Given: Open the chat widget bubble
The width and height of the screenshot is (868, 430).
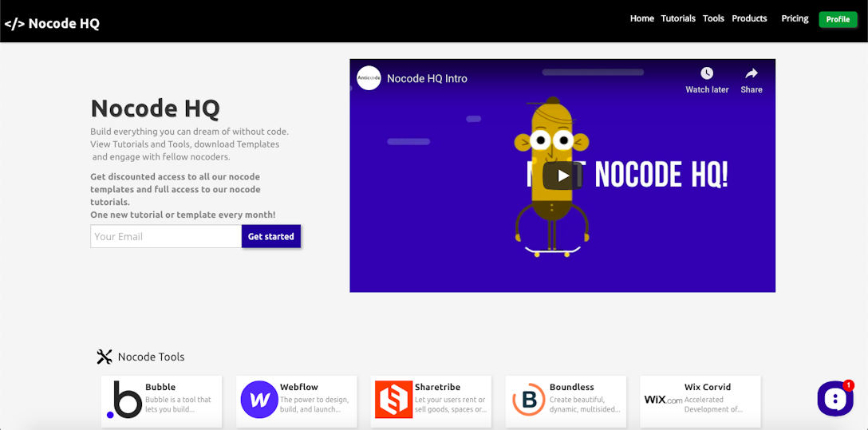Looking at the screenshot, I should coord(834,398).
